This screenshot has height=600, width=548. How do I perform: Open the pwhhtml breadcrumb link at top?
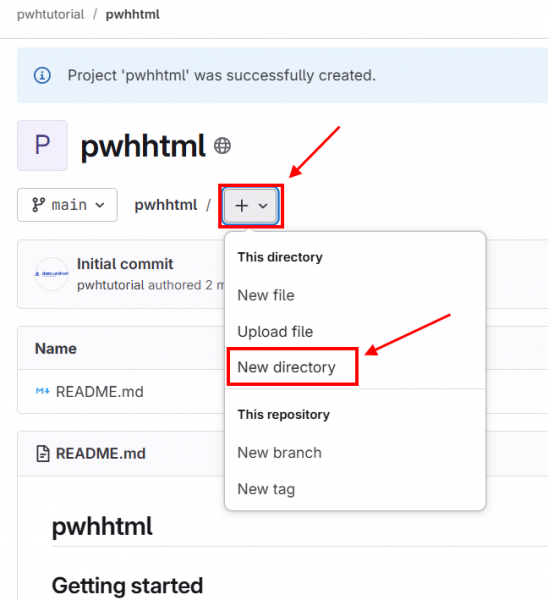(x=133, y=15)
